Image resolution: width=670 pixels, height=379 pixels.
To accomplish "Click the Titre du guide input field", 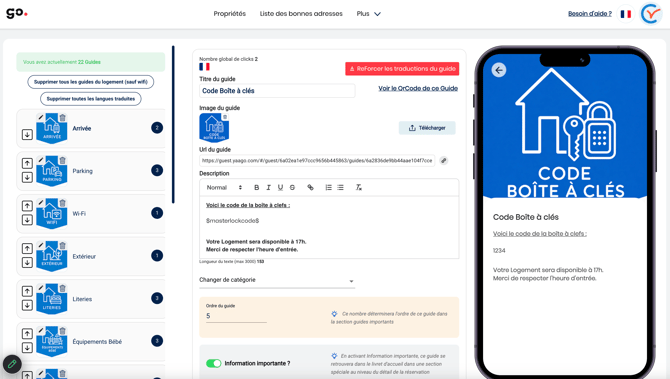I will pos(277,91).
